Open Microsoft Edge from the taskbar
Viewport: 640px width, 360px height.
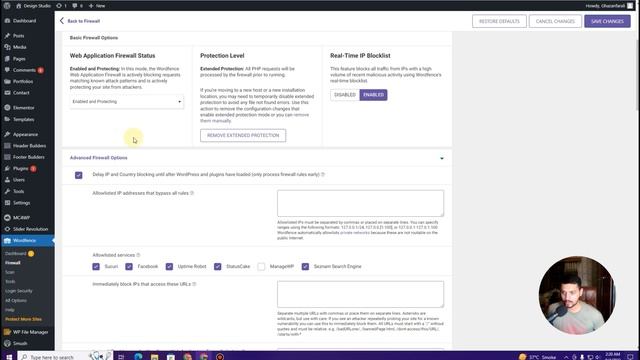click(x=138, y=357)
